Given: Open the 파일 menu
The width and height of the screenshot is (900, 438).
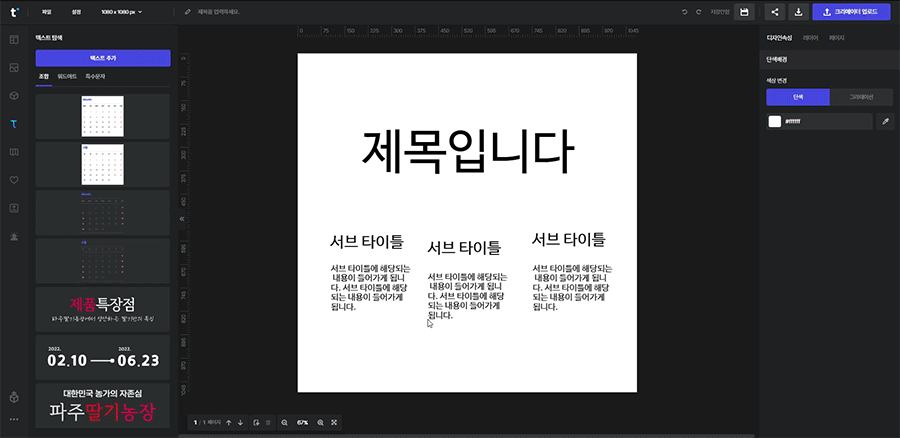Looking at the screenshot, I should click(x=46, y=12).
